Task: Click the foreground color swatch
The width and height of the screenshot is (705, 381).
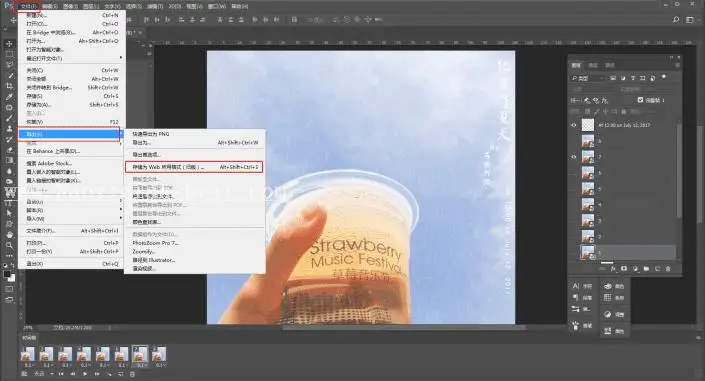Action: [7, 274]
